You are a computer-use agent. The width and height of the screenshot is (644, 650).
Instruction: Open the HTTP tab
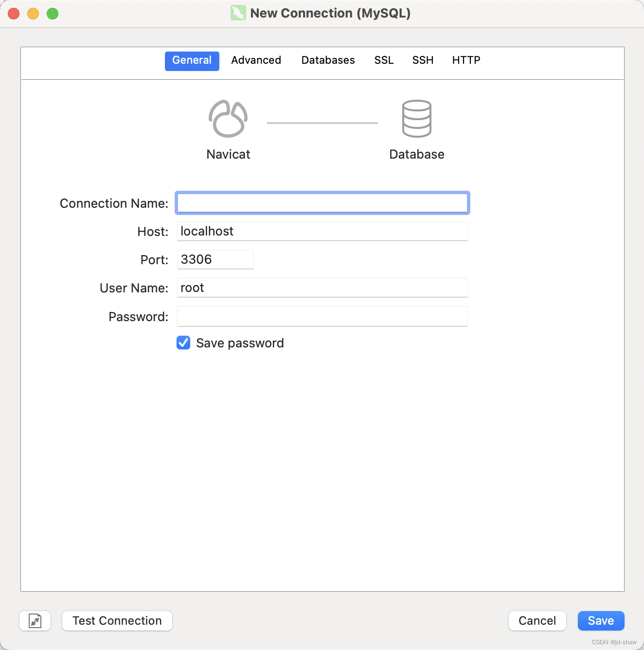(x=466, y=60)
